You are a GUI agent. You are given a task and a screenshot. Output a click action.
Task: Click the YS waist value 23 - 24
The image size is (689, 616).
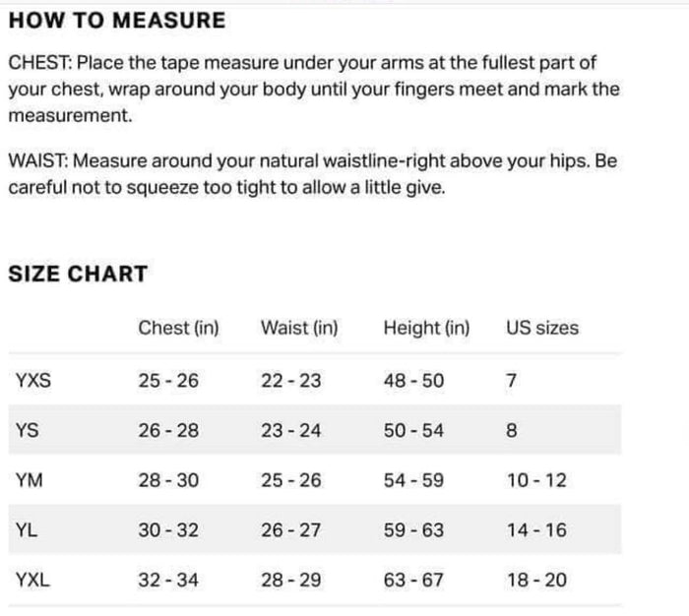(291, 430)
